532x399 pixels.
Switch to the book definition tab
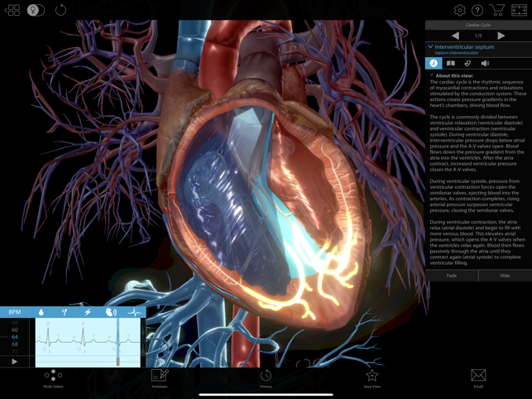point(451,63)
